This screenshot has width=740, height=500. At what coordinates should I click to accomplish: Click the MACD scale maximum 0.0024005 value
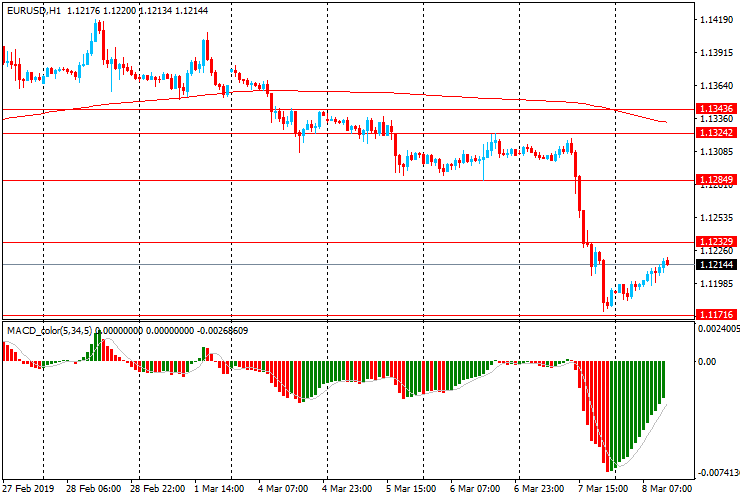point(719,329)
